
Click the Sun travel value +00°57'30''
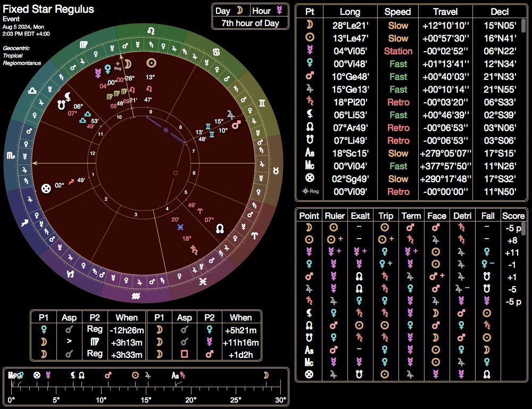pyautogui.click(x=445, y=38)
